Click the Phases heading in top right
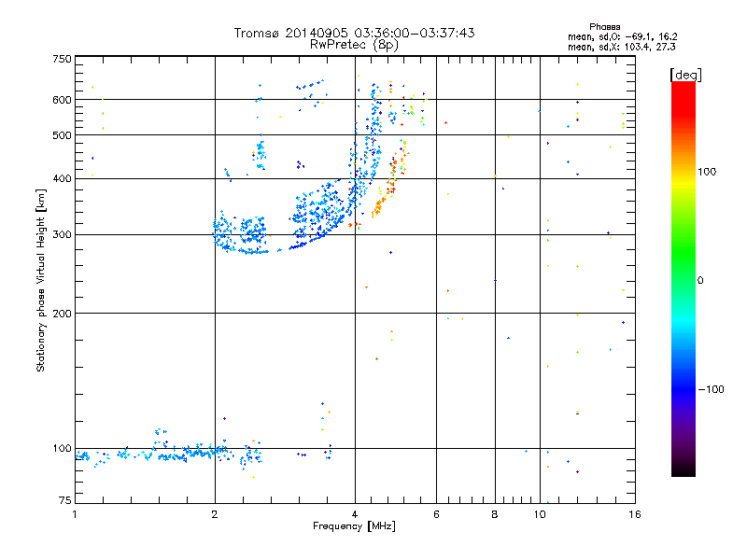This screenshot has width=747, height=560. [604, 26]
